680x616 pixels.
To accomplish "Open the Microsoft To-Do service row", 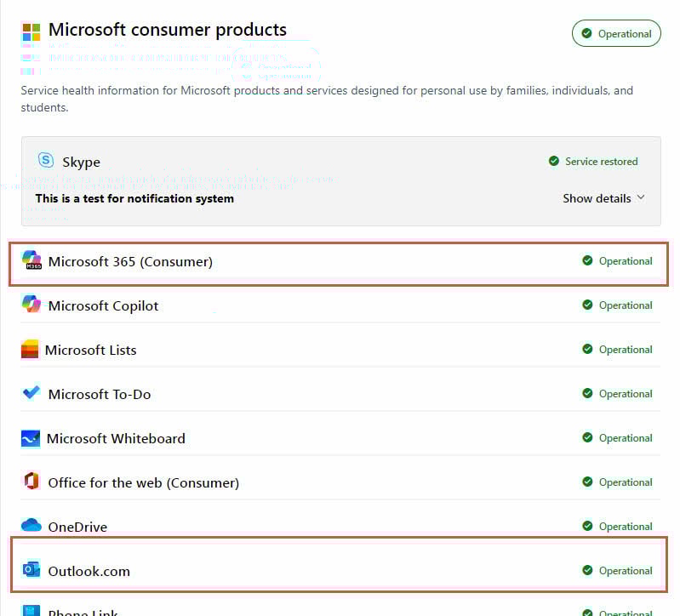I will [x=340, y=394].
